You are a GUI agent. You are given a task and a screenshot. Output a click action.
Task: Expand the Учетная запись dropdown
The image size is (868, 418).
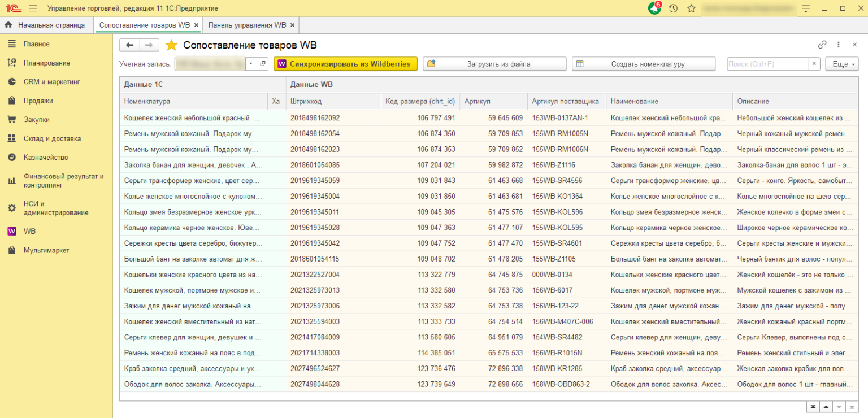[251, 64]
